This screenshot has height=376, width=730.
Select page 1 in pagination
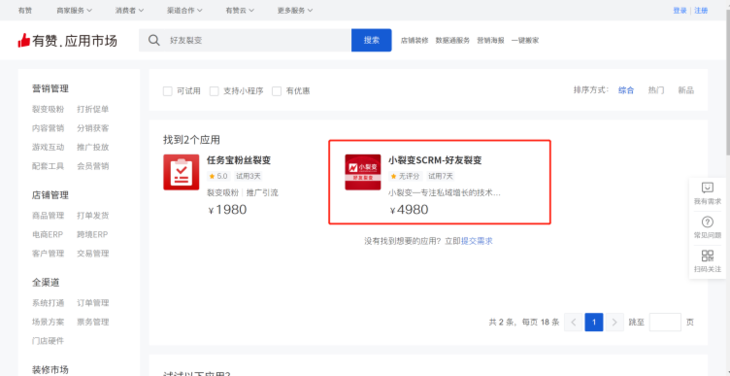coord(594,322)
